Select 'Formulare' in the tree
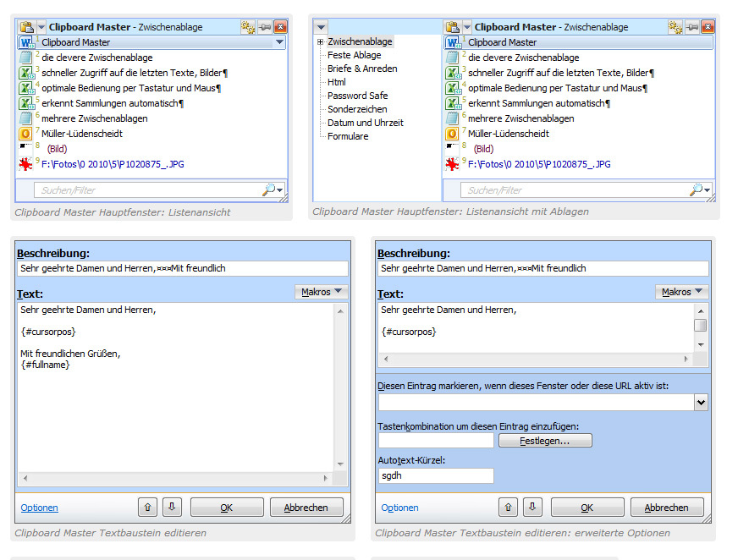 click(348, 136)
